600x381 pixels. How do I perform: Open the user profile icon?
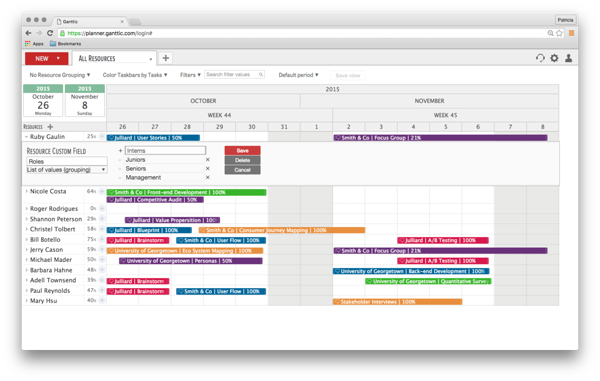click(569, 58)
